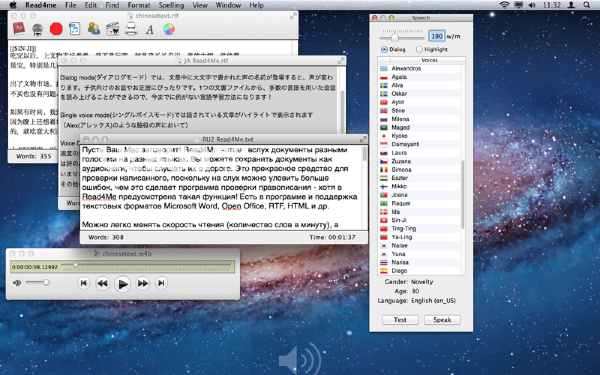Click the red stop sign icon
600x375 pixels.
pos(56,29)
